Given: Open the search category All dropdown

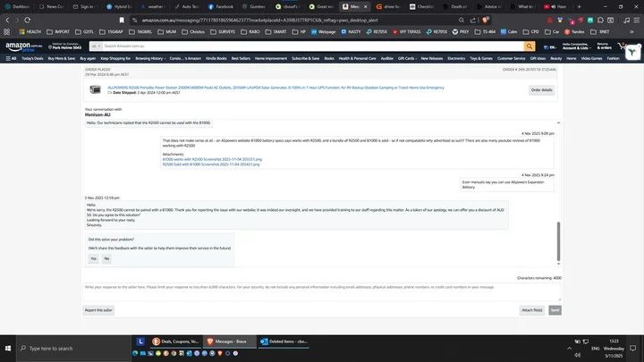Looking at the screenshot, I should tap(96, 46).
